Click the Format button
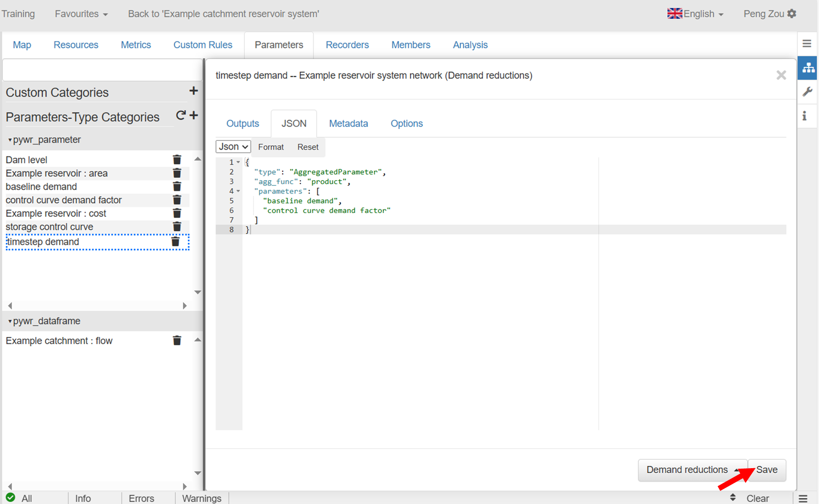The width and height of the screenshot is (819, 504). click(271, 147)
